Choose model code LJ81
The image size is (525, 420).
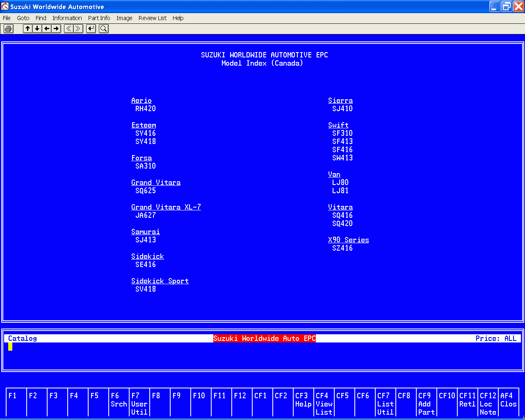click(x=340, y=191)
